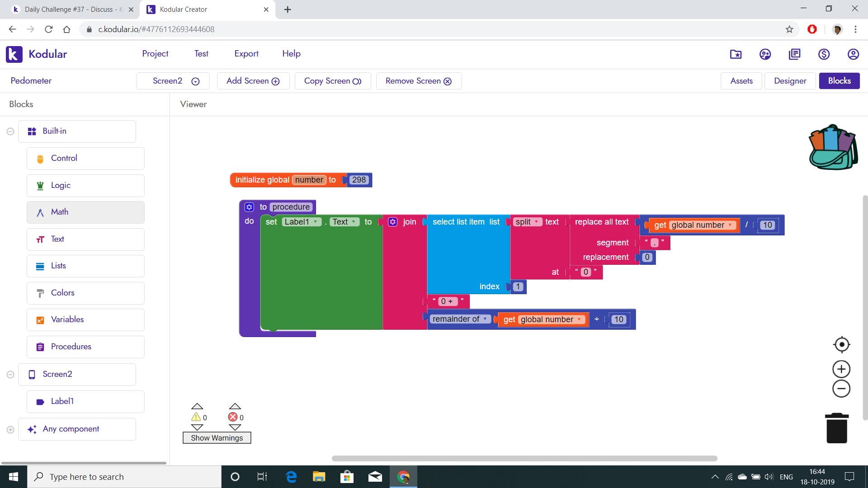The image size is (868, 488).
Task: Collapse the Screen2 tree section
Action: pos(10,375)
